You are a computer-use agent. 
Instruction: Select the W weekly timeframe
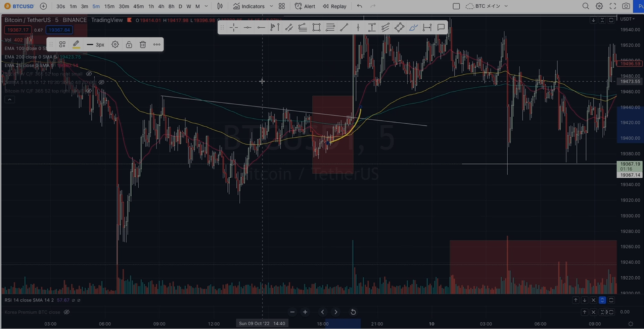click(x=189, y=6)
